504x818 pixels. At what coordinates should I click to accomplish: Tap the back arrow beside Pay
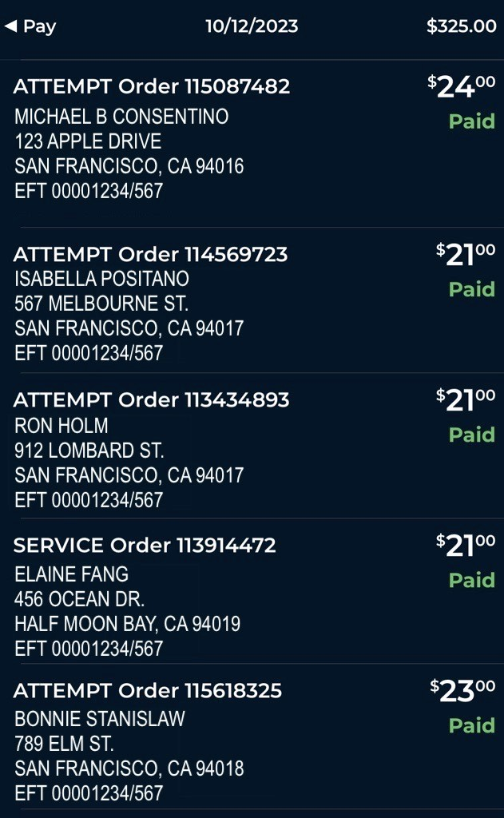point(10,26)
